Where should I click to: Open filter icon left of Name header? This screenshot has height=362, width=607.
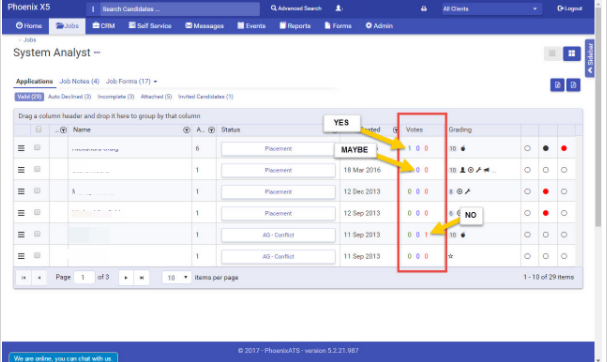(x=63, y=130)
